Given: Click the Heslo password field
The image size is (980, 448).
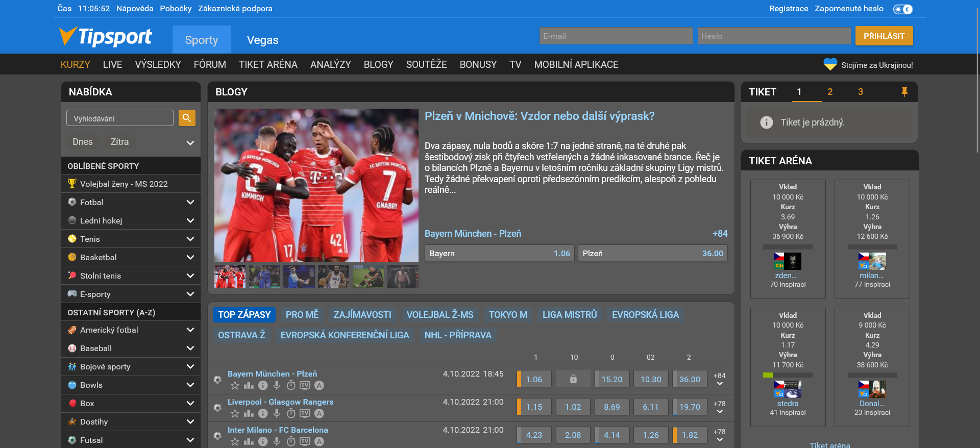Looking at the screenshot, I should (774, 36).
